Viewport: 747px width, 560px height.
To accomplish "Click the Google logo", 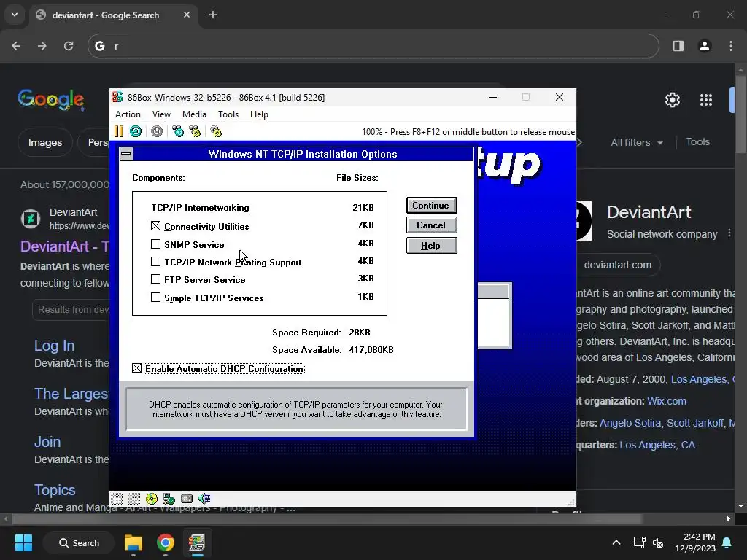I will (51, 99).
